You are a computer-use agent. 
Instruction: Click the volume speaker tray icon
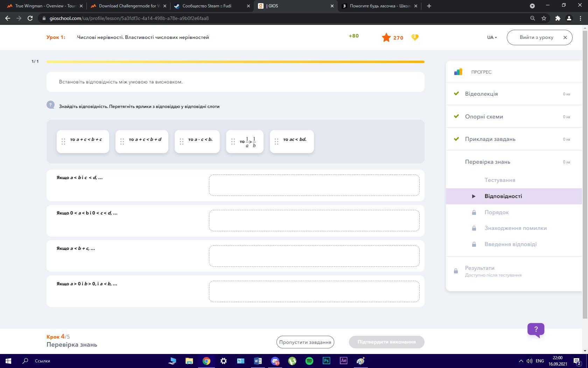pos(529,361)
